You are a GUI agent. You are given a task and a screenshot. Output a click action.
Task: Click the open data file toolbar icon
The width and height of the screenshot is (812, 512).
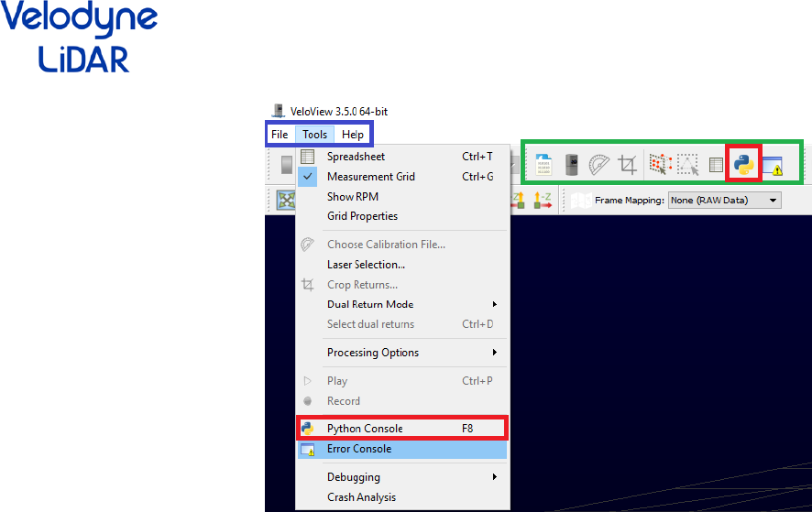(543, 165)
